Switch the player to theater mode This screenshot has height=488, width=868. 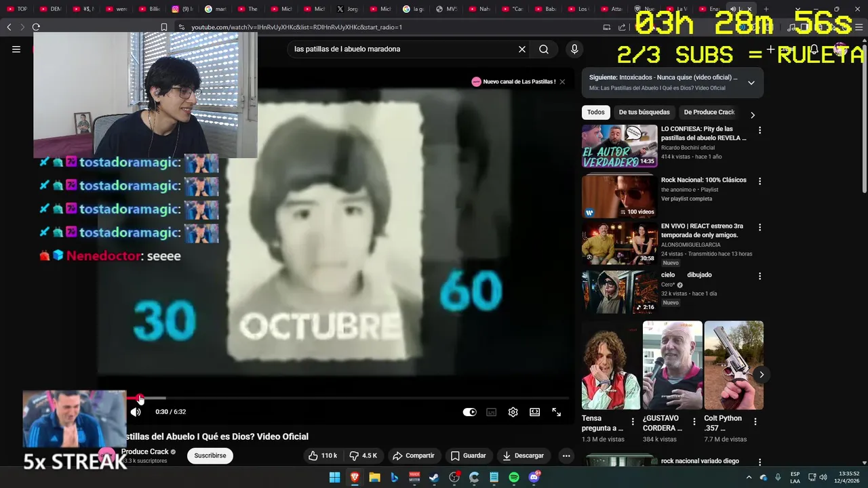point(534,411)
